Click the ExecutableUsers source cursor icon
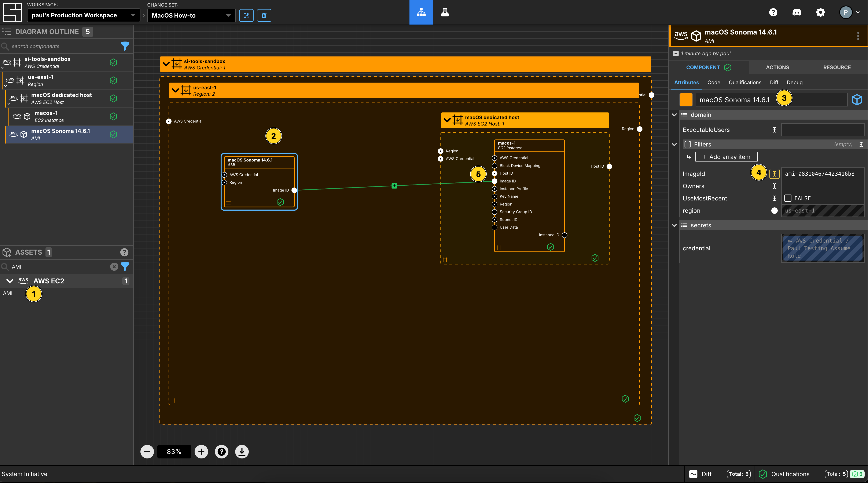Screen dimensions: 868x483 [x=774, y=130]
